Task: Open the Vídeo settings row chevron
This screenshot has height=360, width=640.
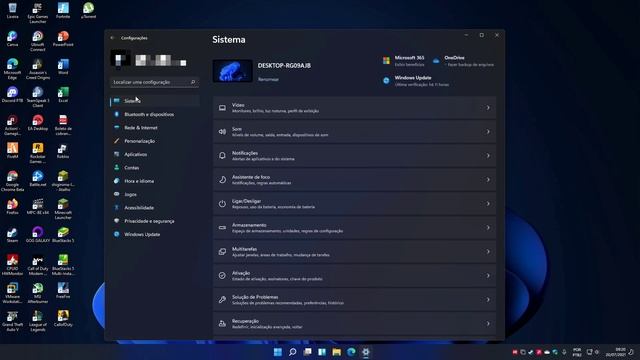Action: 488,108
